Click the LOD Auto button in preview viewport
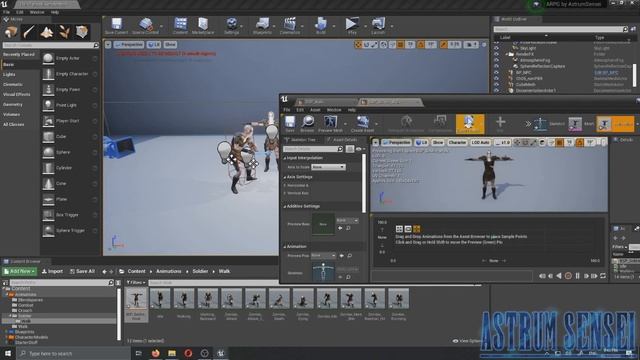 point(480,142)
